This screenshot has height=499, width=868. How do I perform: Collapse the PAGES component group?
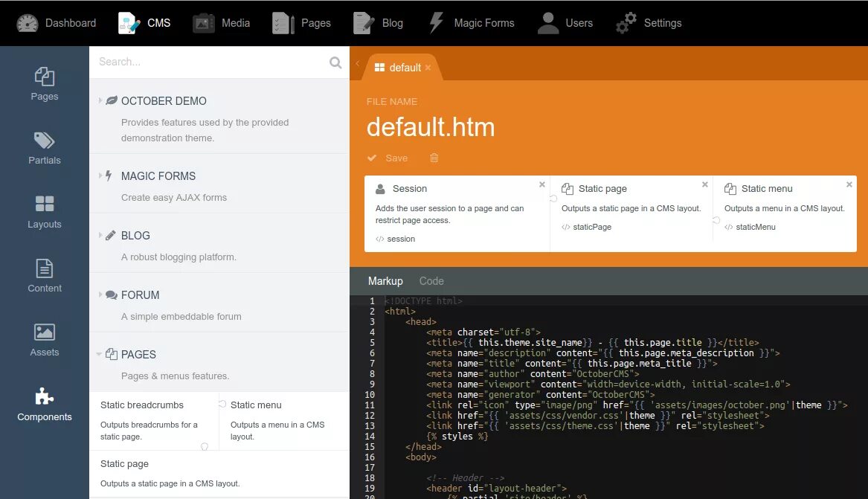click(x=99, y=355)
